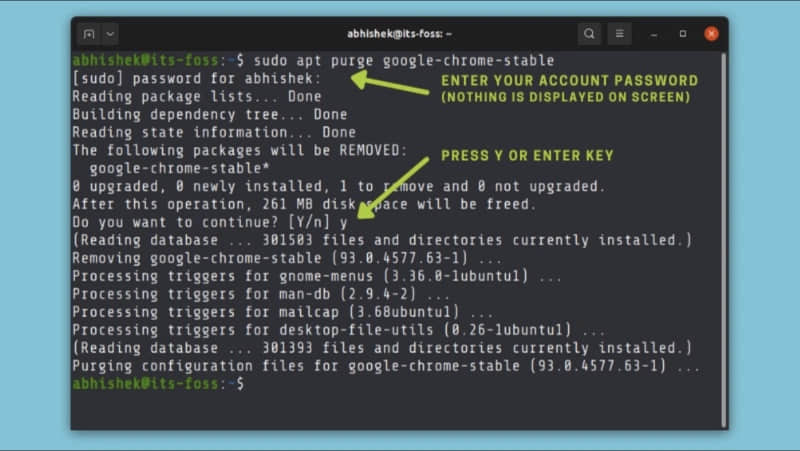
Task: Click the 'Do you want to continue? [Y/n]' line
Action: [210, 222]
